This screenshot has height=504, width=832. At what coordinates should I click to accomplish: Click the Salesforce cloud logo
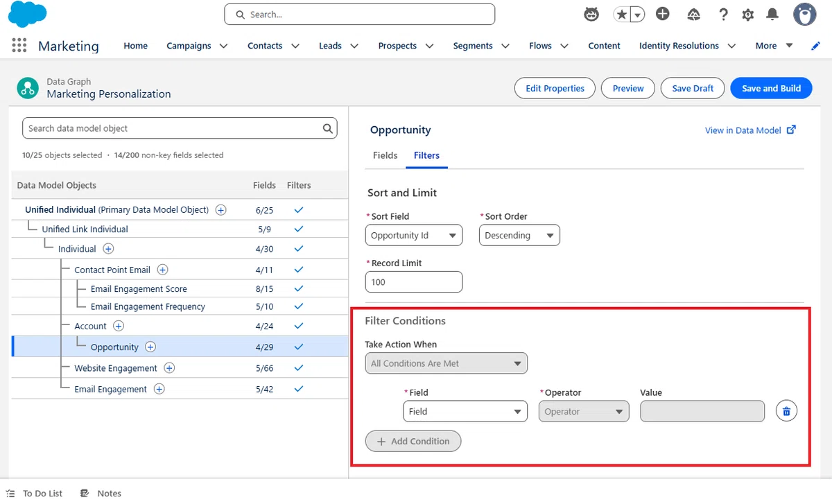(28, 15)
